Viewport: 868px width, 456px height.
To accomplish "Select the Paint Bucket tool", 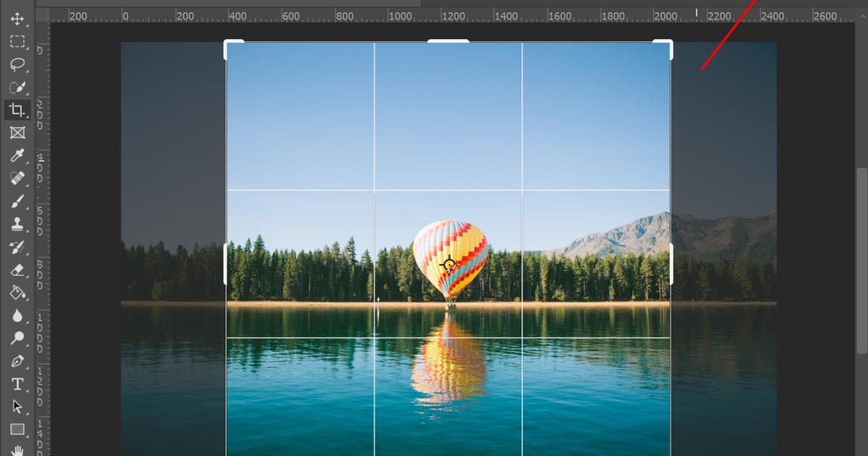I will [19, 291].
